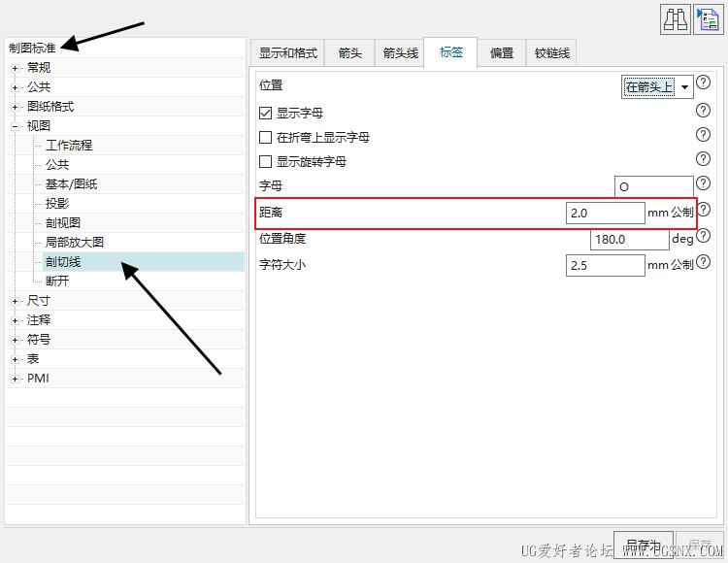Click the 距离 value field 2.0

tap(605, 213)
